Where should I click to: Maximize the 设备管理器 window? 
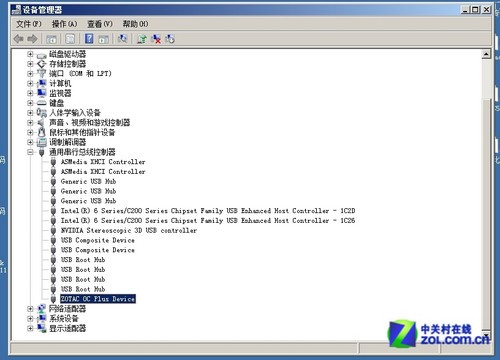coord(476,10)
